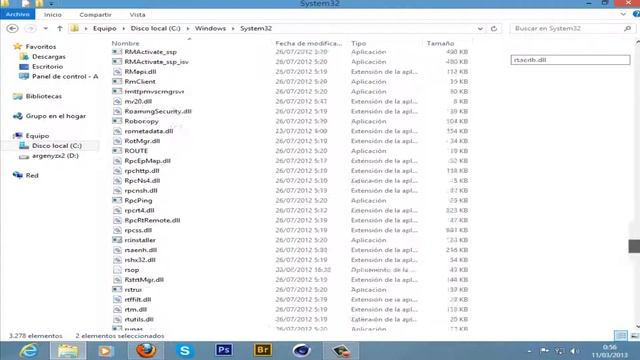Open the Help question mark icon
640x360 pixels.
coord(636,14)
